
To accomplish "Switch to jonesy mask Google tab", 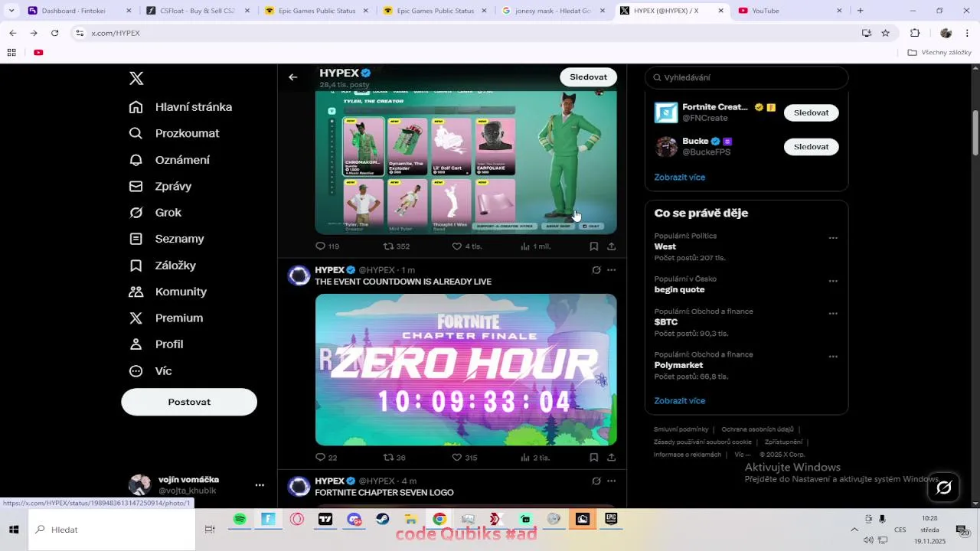I will [554, 11].
